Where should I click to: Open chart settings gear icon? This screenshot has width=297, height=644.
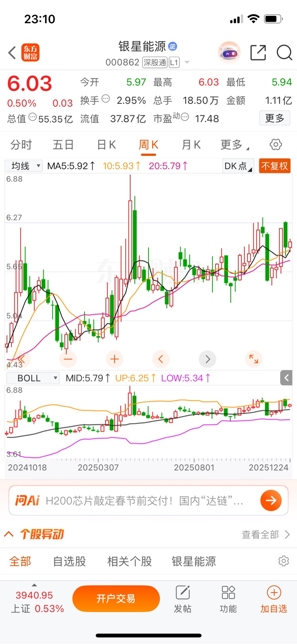(276, 145)
